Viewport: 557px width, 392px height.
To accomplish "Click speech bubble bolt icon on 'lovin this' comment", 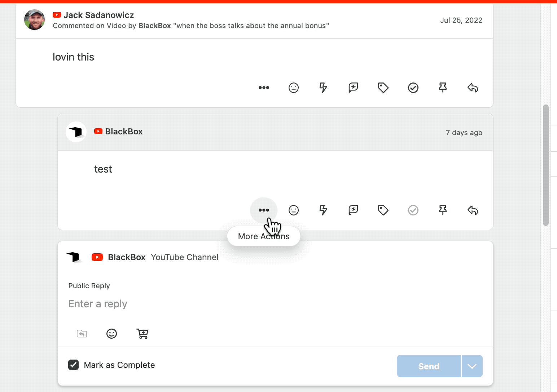I will click(353, 88).
